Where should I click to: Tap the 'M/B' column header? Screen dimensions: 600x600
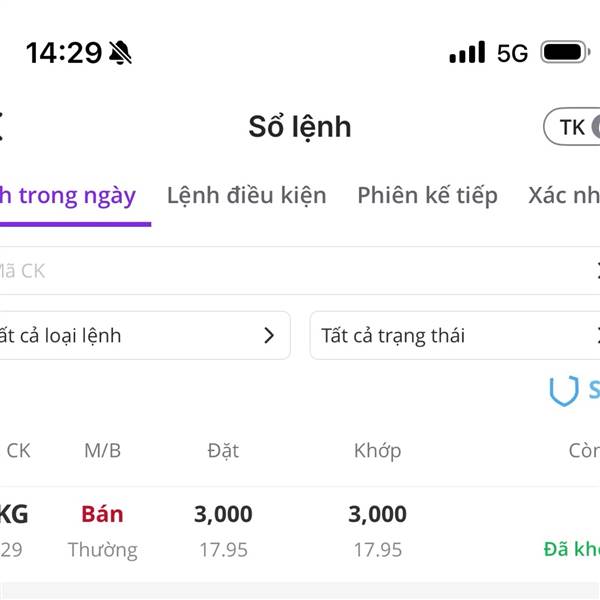[x=102, y=451]
